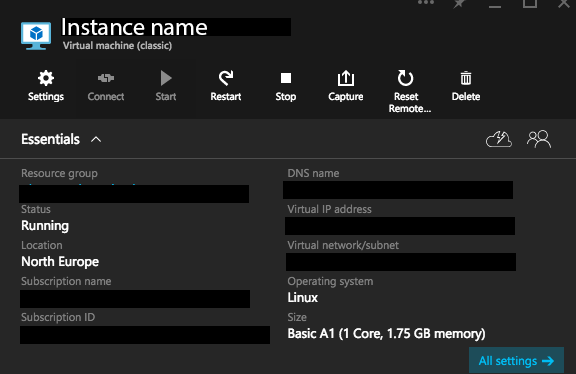Delete the virtual machine

pos(466,86)
